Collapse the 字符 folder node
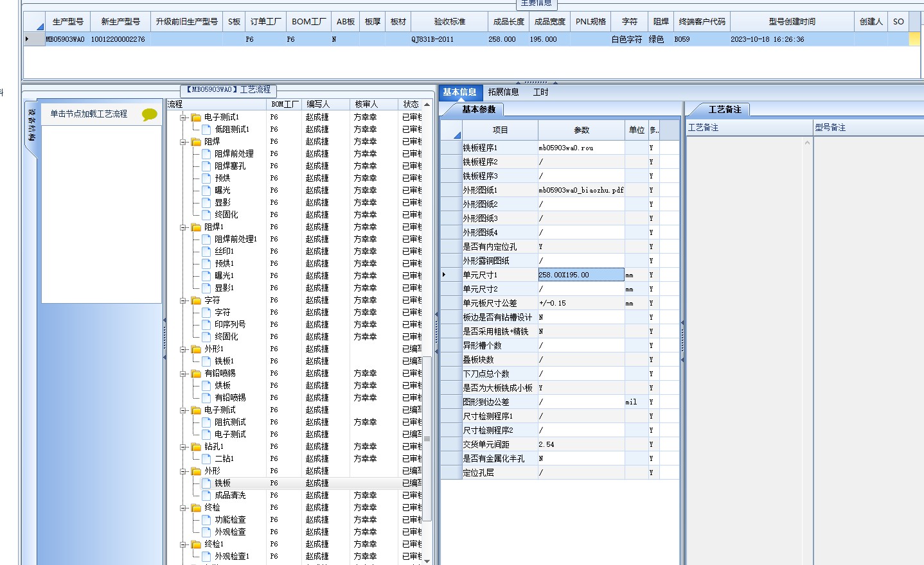The width and height of the screenshot is (924, 565). [183, 300]
